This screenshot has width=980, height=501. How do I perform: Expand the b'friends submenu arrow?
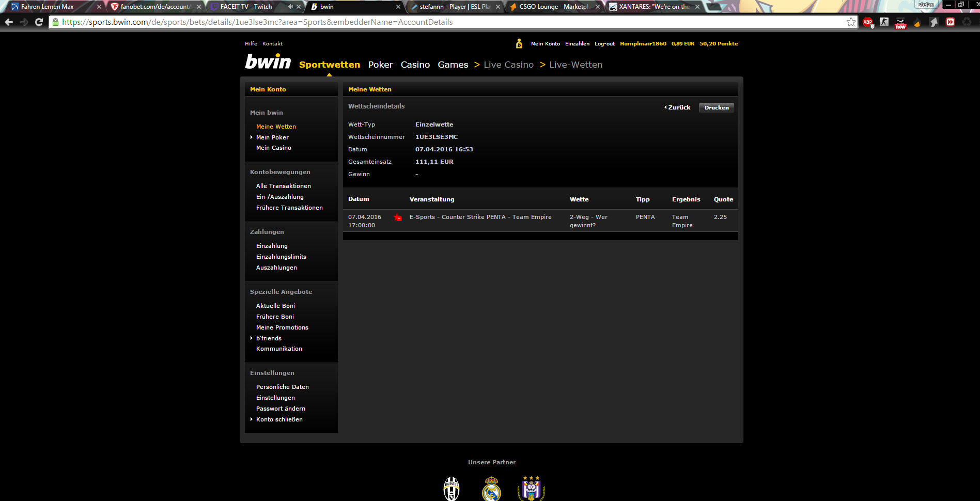click(x=252, y=338)
